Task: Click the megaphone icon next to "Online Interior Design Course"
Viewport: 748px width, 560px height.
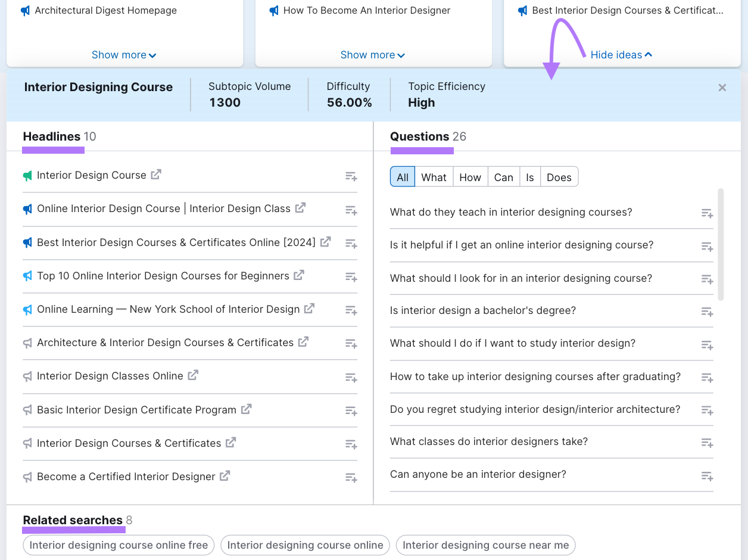Action: 27,209
